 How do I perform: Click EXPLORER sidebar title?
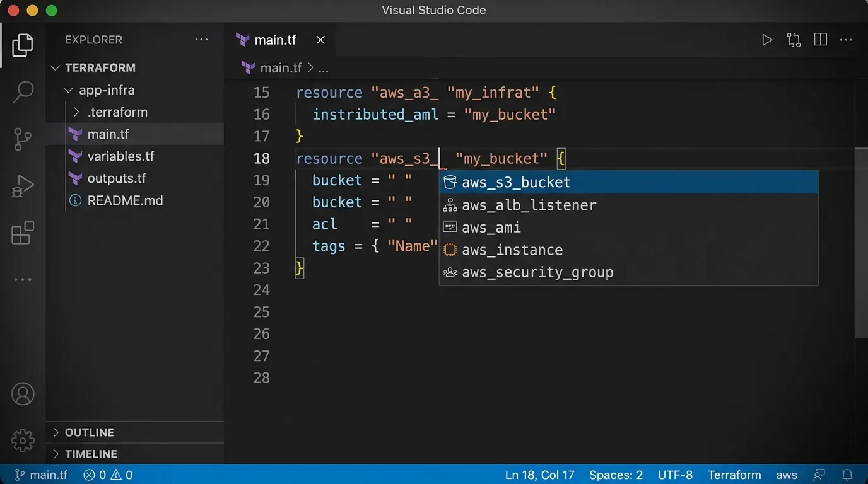93,40
